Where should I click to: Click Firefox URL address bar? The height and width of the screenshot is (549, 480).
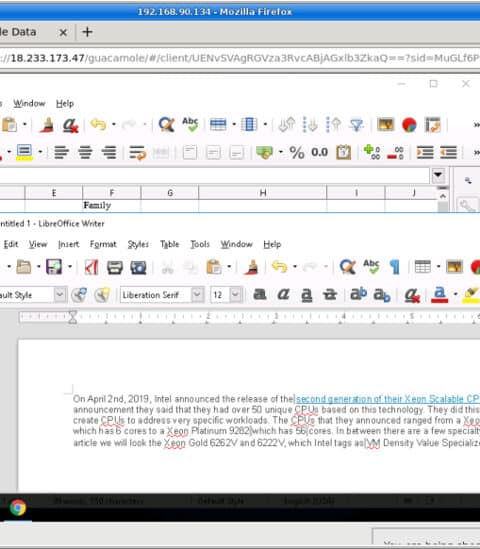pyautogui.click(x=240, y=58)
